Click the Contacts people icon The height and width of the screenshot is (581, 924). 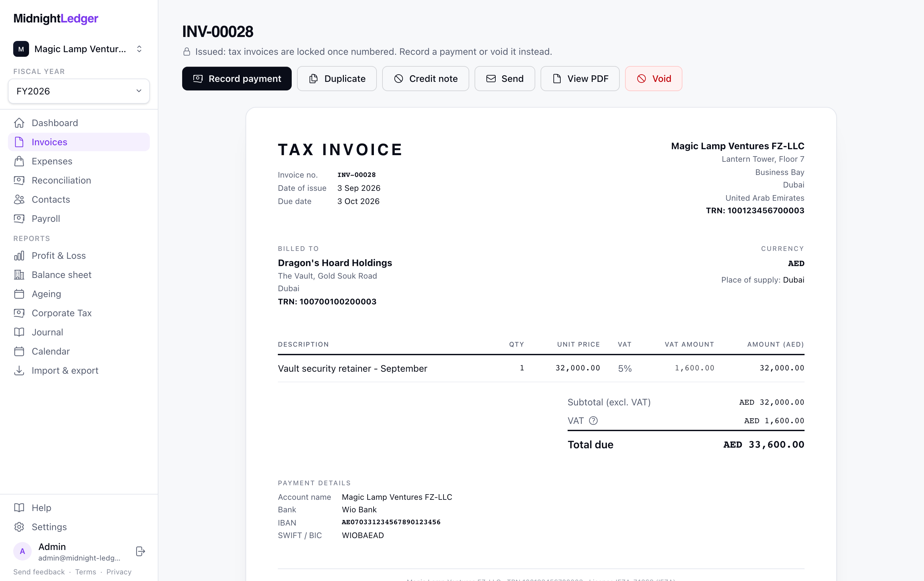19,199
